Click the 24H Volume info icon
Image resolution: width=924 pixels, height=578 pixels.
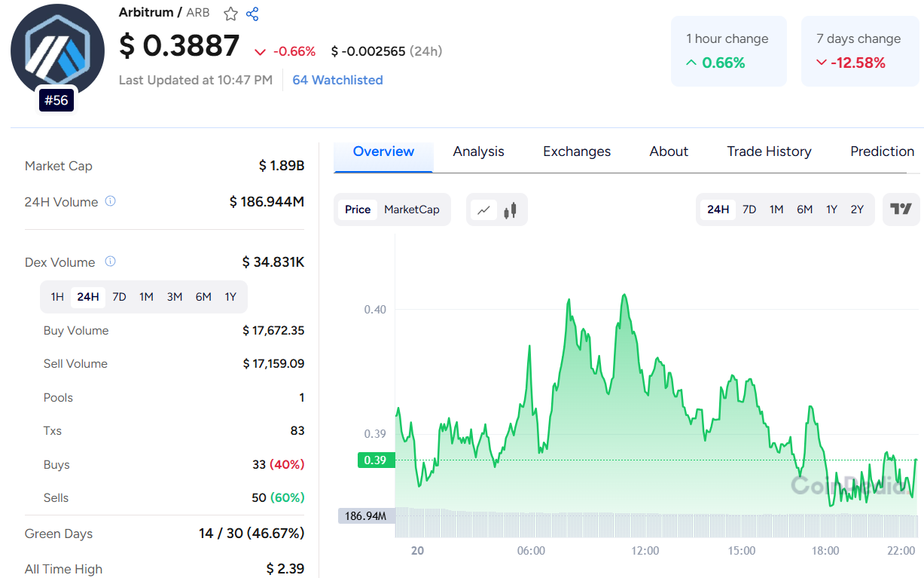(x=110, y=201)
